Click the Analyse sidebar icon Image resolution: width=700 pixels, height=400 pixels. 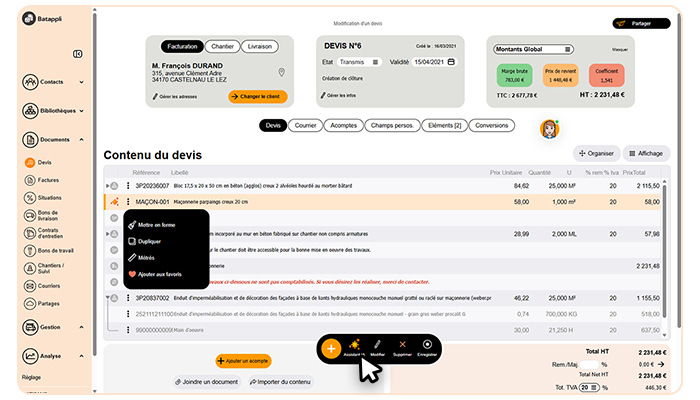point(30,356)
